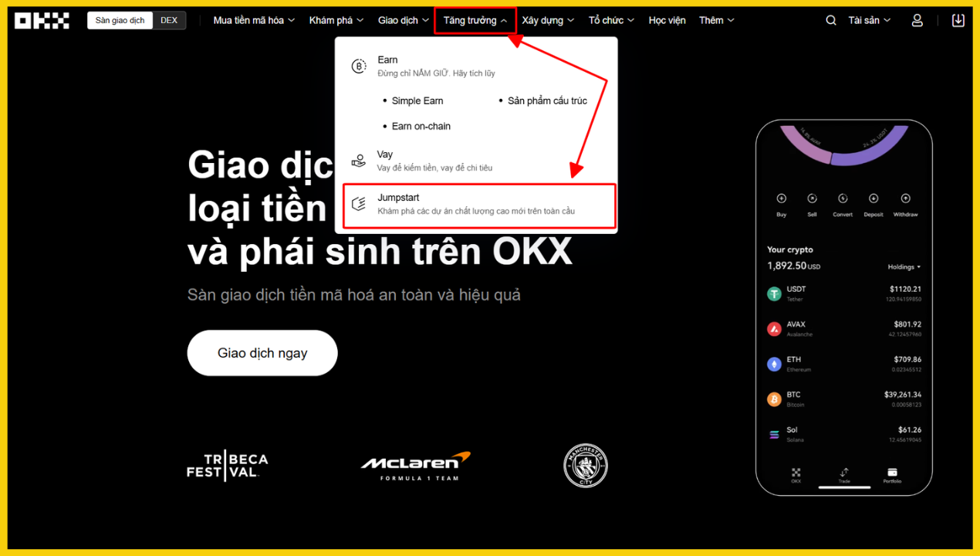Click the download app icon
Screen dimensions: 980x556
[x=958, y=21]
